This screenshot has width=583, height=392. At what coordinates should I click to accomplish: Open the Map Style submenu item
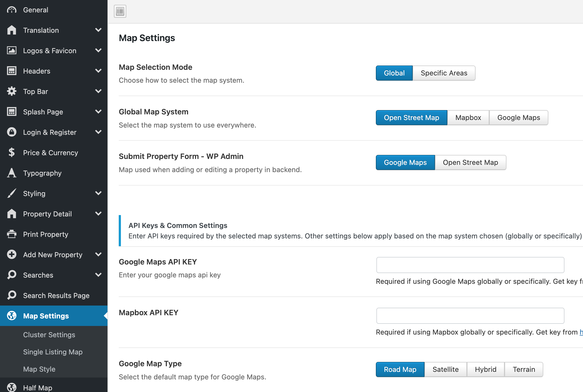39,369
